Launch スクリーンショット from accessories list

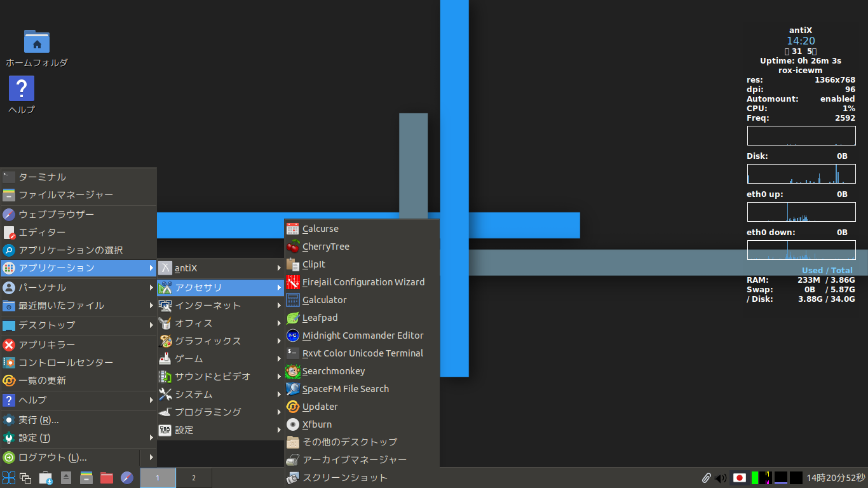tap(362, 477)
